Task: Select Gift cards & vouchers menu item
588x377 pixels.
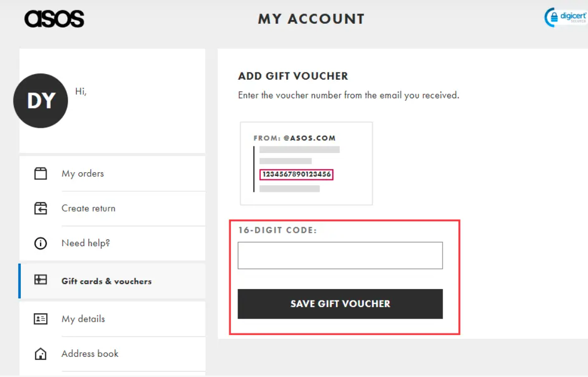Action: pyautogui.click(x=107, y=281)
